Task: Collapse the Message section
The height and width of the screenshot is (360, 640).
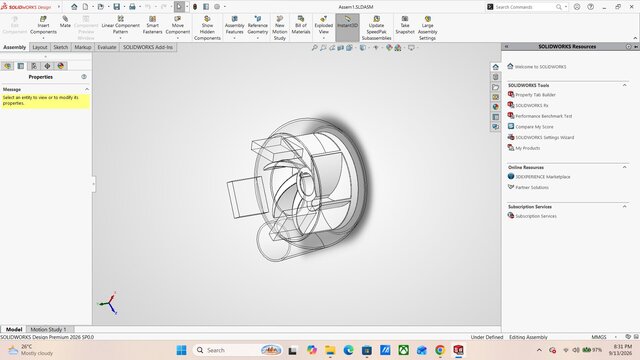Action: (87, 89)
